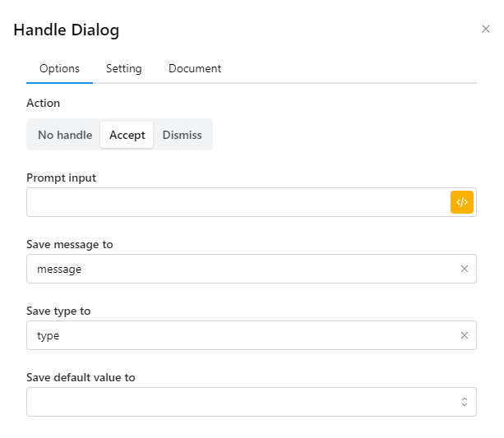This screenshot has height=438, width=504.
Task: Click the 'Save message to' label
Action: tap(70, 244)
